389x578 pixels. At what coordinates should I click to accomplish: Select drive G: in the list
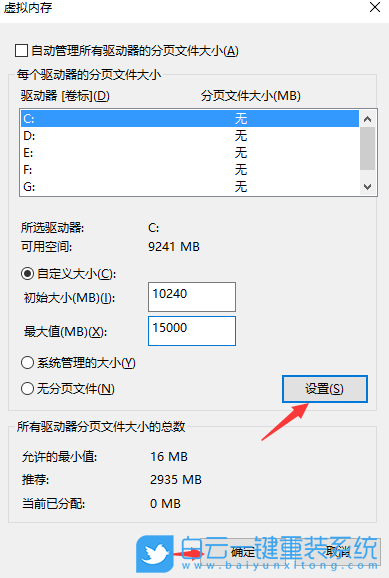[x=190, y=187]
